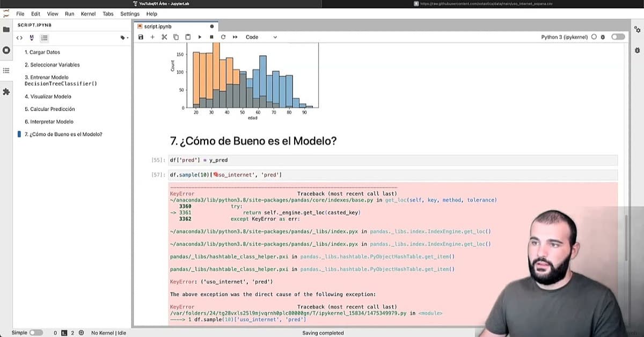Image resolution: width=644 pixels, height=337 pixels.
Task: Save the notebook with the disk icon
Action: 141,37
